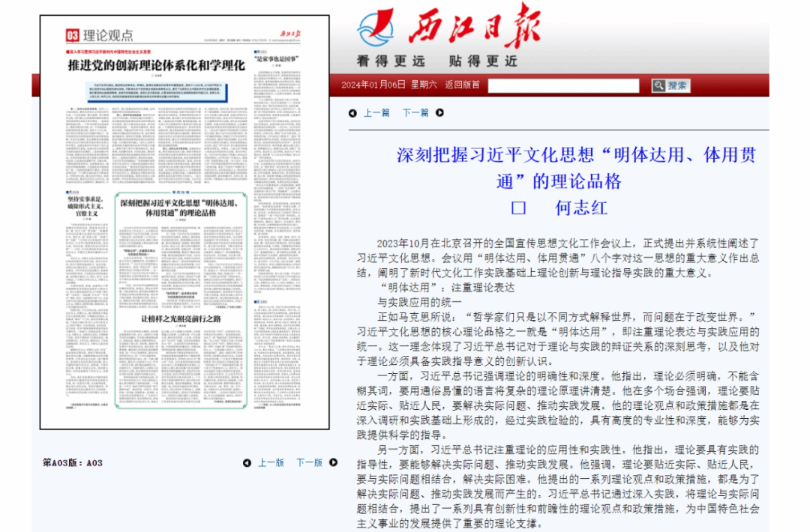Click the left arrow icon beside 上一篇

point(352,113)
